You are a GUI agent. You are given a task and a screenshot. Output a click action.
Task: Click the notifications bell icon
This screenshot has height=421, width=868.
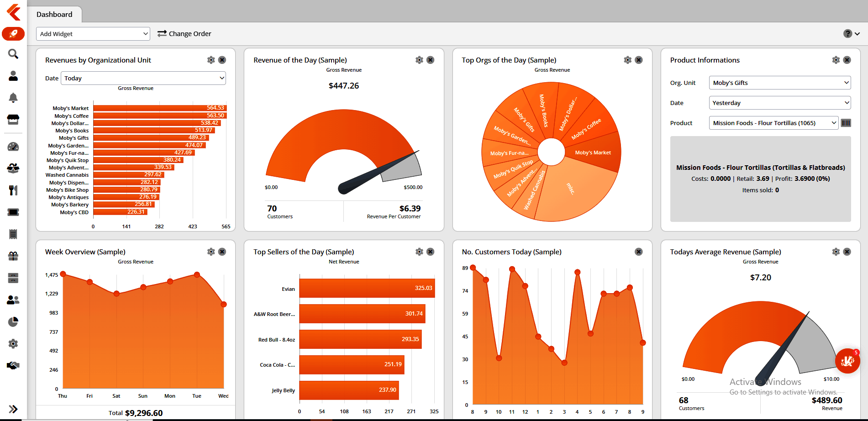[x=13, y=97]
